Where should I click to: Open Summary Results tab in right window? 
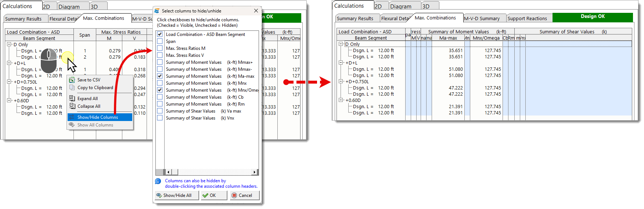357,18
